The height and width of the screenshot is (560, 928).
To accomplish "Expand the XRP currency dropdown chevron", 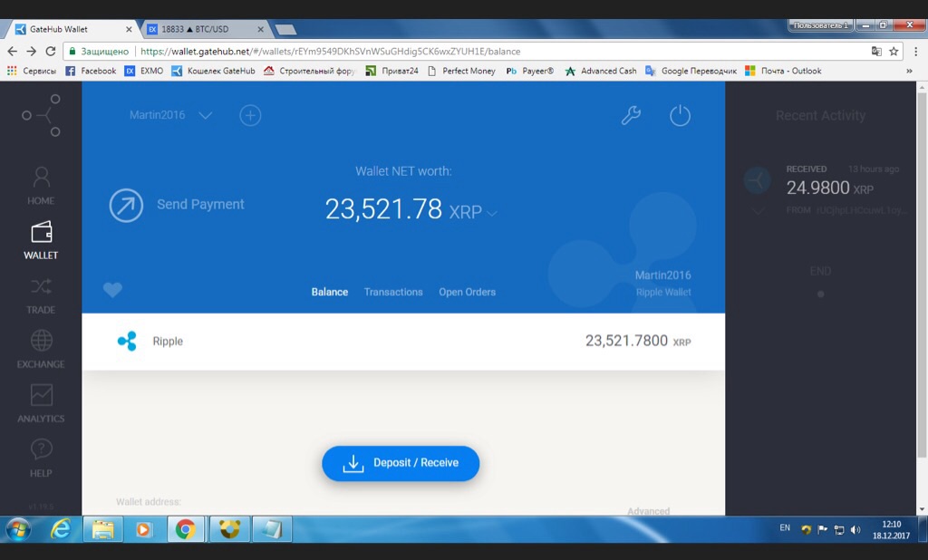I will tap(492, 213).
